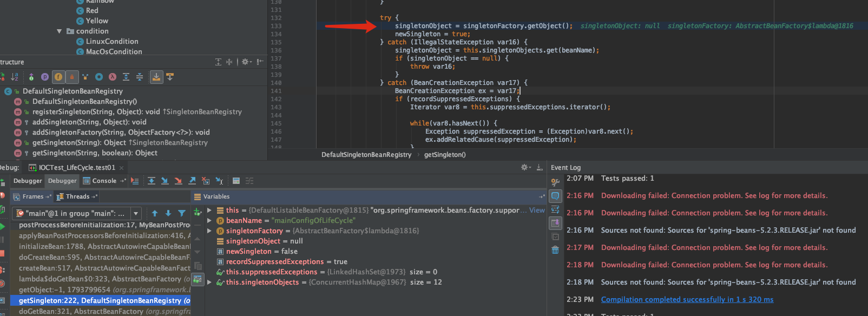Hide the Structure panel
The width and height of the screenshot is (868, 316).
click(260, 62)
